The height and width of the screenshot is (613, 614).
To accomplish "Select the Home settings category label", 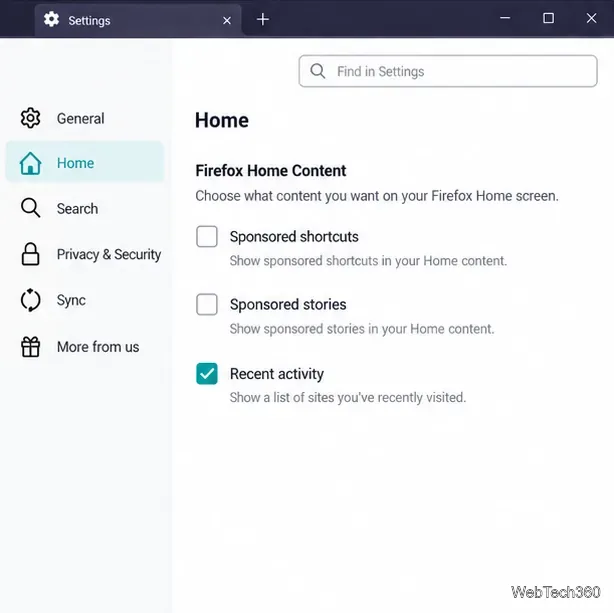I will coord(76,163).
